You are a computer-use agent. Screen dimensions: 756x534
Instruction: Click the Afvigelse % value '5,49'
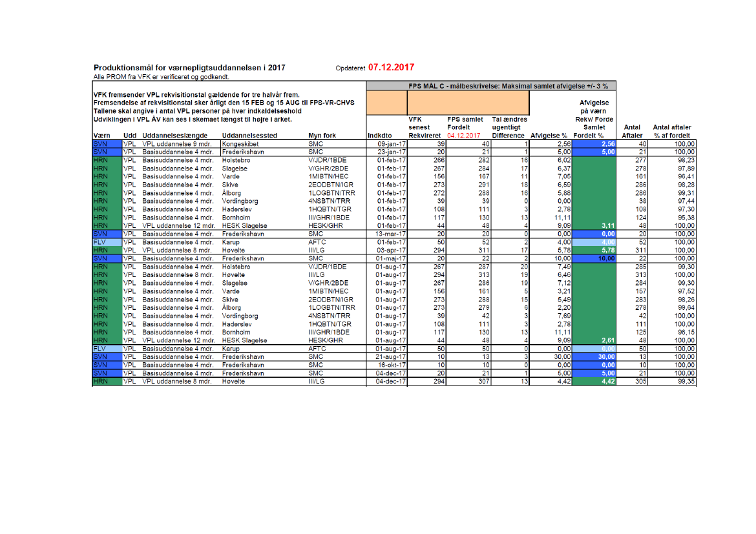[x=564, y=300]
